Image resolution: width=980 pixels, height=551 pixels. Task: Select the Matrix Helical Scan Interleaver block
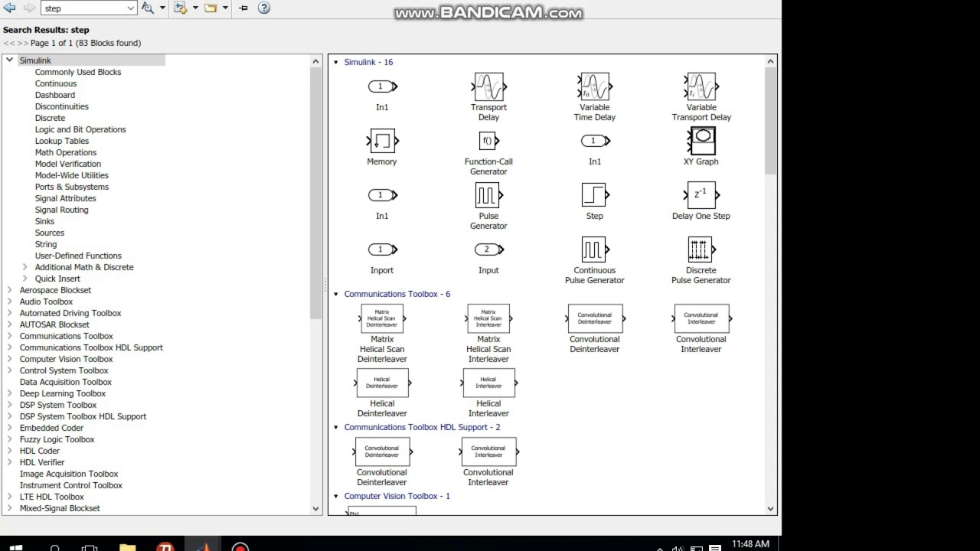click(488, 334)
